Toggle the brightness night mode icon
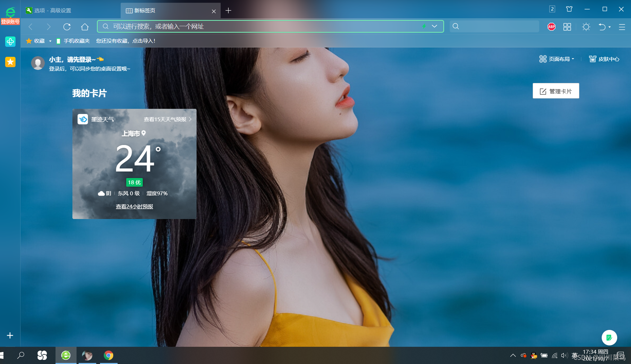This screenshot has width=631, height=364. (x=586, y=27)
